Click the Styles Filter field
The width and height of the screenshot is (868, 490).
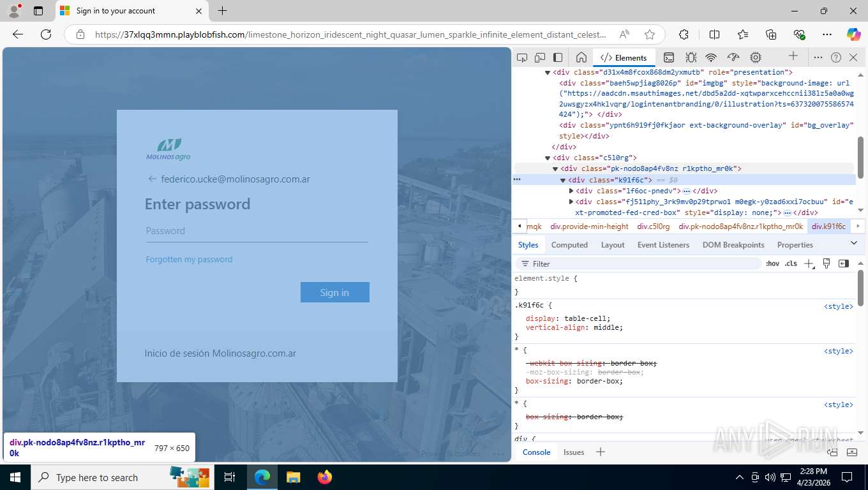coord(638,264)
